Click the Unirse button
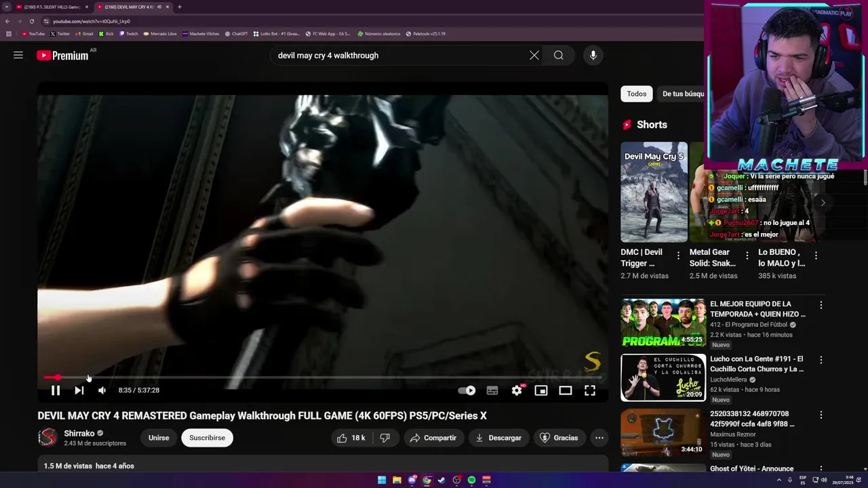868x488 pixels. pos(159,438)
